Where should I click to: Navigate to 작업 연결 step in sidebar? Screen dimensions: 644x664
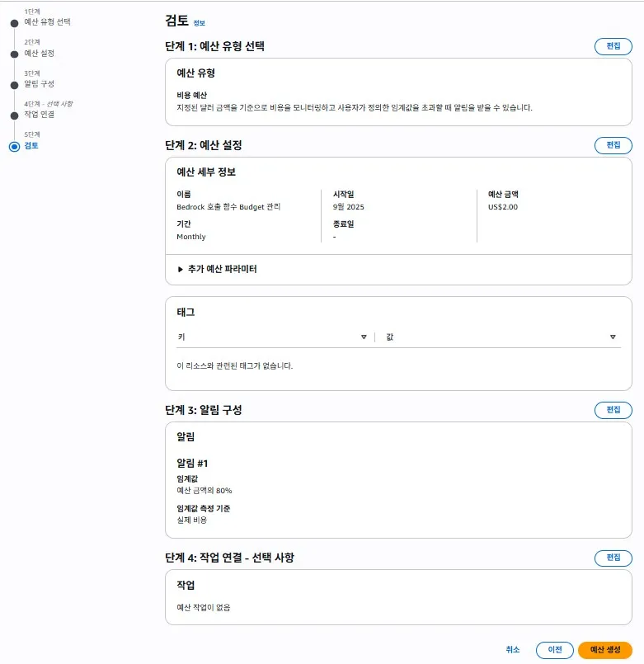pos(40,114)
